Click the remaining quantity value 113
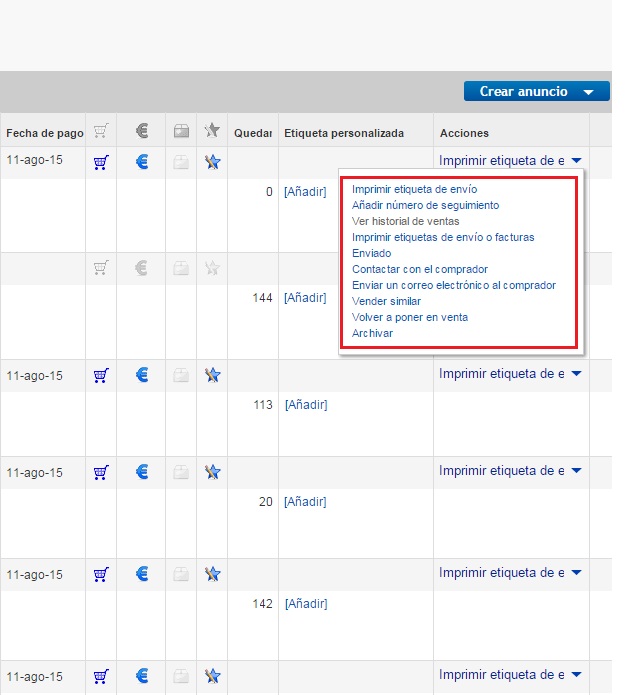The width and height of the screenshot is (627, 695). tap(263, 405)
